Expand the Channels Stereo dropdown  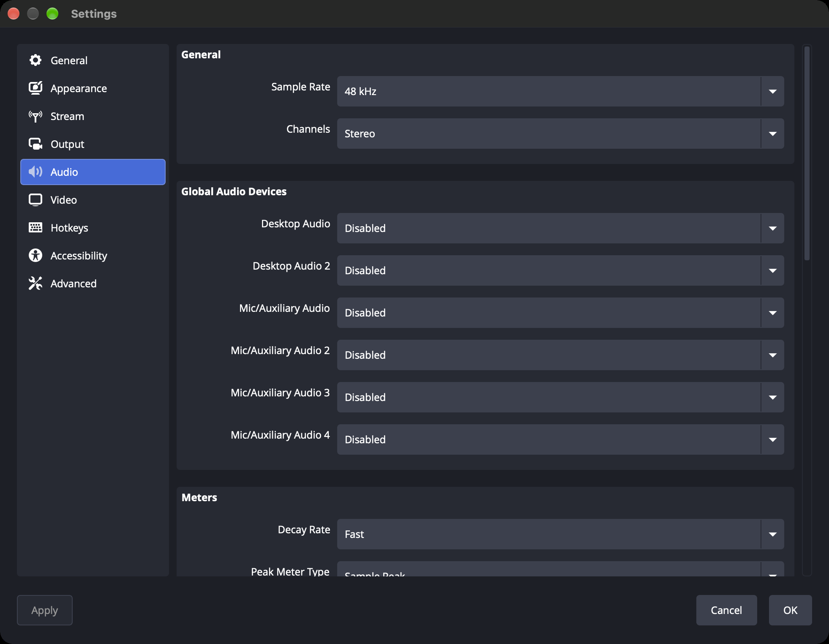pos(560,134)
